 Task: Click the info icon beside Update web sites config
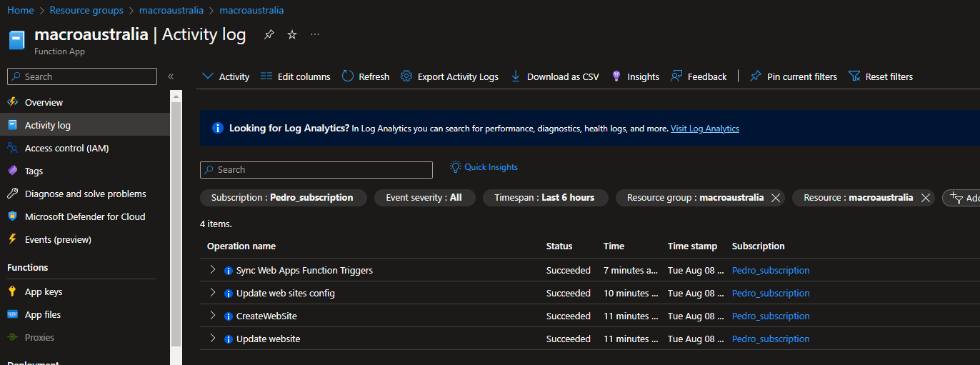(229, 294)
